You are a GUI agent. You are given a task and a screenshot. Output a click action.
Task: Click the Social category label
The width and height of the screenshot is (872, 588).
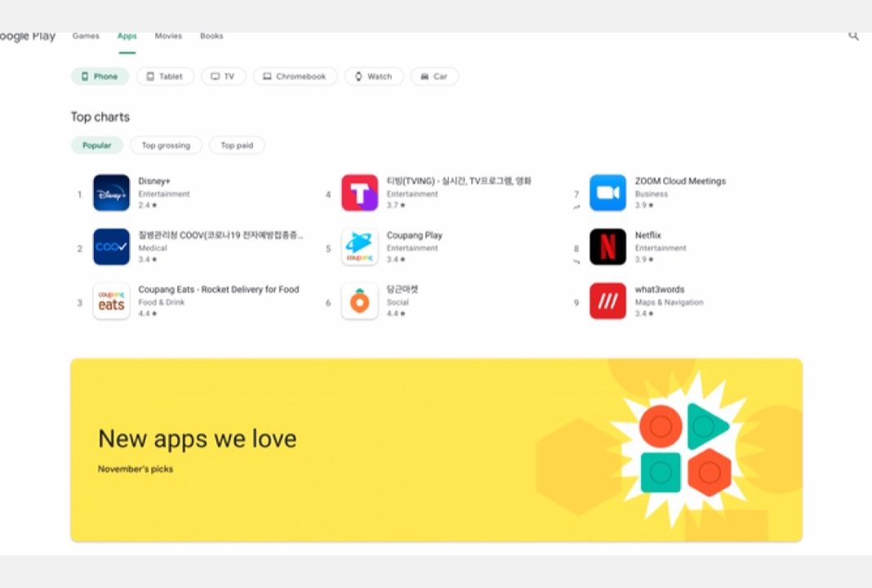tap(398, 303)
